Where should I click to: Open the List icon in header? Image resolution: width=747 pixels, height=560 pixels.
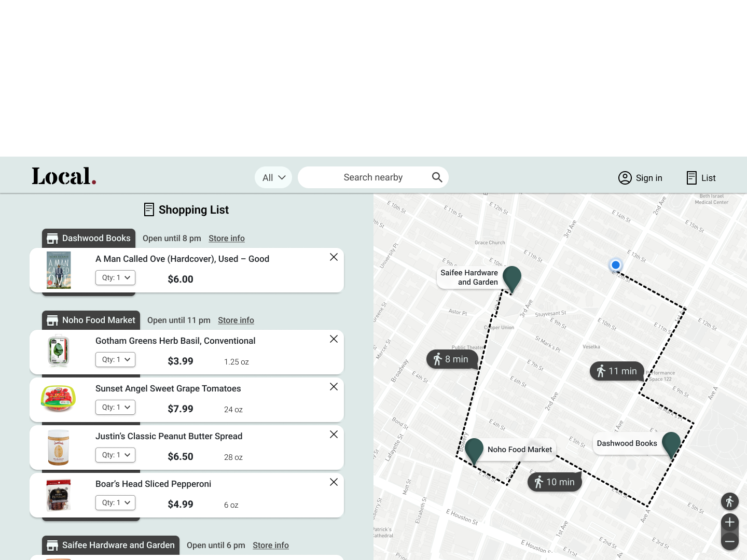click(691, 178)
